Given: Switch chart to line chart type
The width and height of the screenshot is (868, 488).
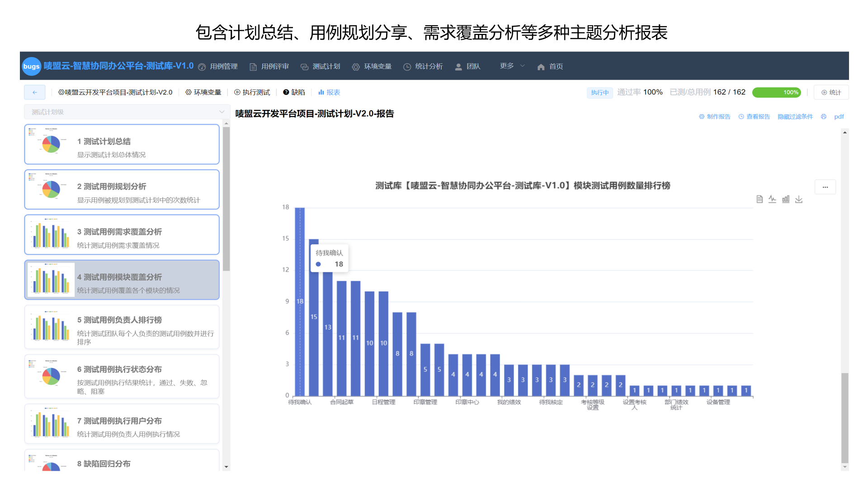Looking at the screenshot, I should 772,199.
